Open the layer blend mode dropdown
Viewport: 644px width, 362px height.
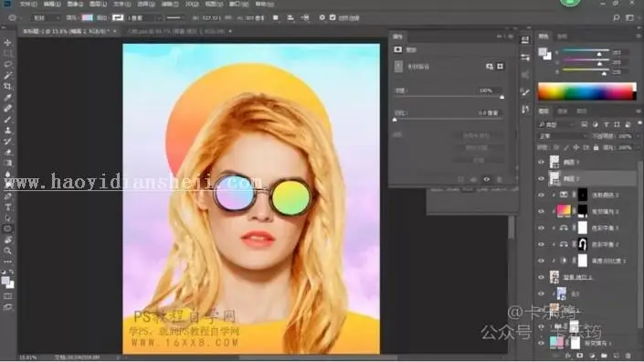click(x=563, y=136)
